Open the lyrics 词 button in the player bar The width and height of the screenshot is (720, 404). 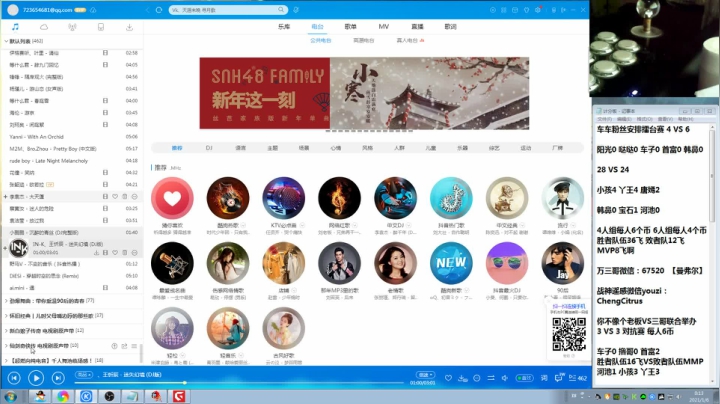(x=544, y=378)
